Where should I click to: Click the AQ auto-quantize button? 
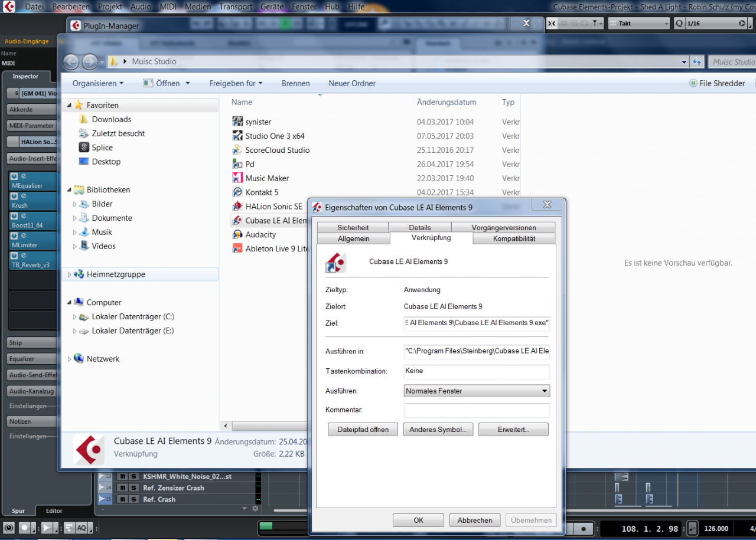click(82, 528)
